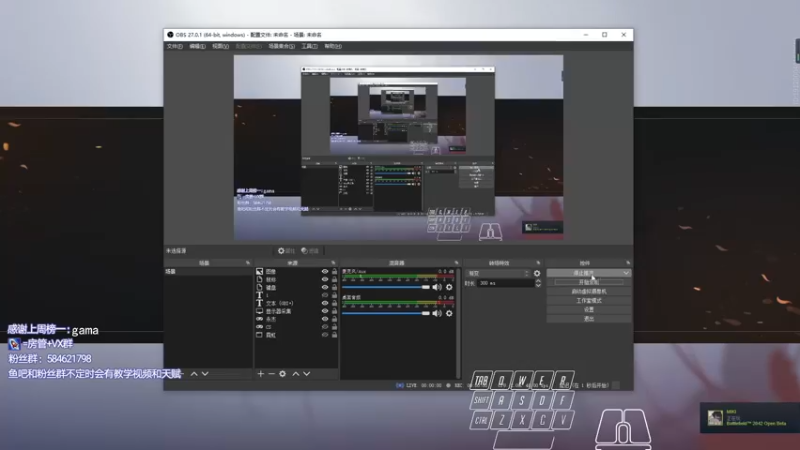The image size is (800, 450).
Task: Toggle eye of source row above cs
Action: pos(324,319)
